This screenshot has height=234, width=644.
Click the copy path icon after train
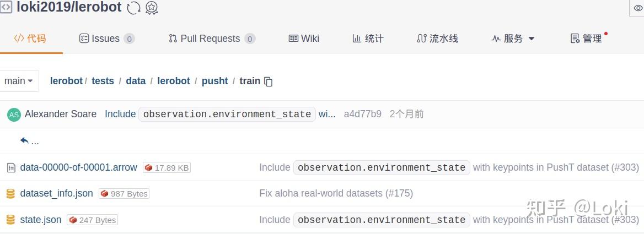[x=269, y=81]
